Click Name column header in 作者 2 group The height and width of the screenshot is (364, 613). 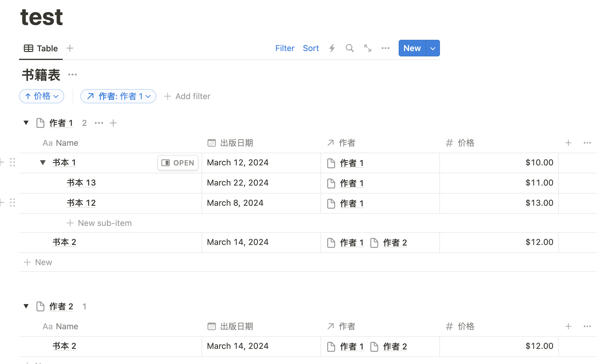[x=60, y=326]
